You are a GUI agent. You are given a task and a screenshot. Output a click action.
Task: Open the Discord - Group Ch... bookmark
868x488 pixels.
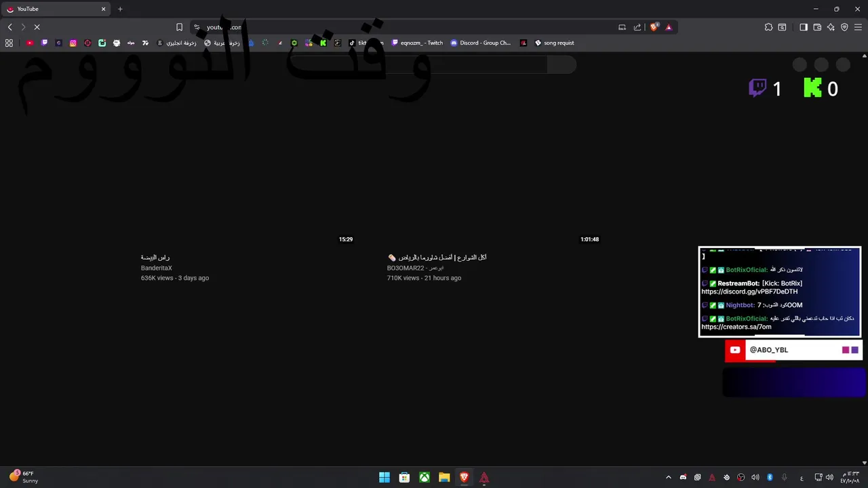pos(481,43)
